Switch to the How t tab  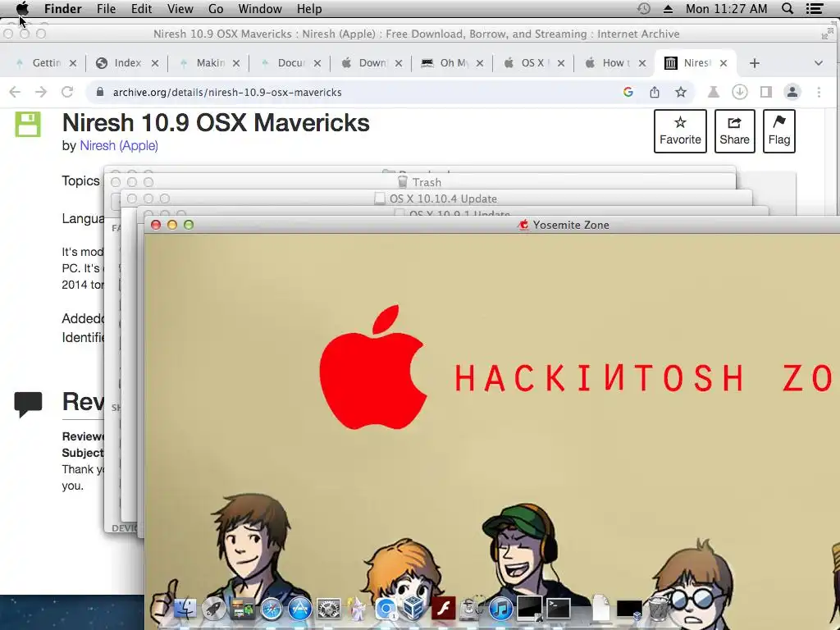(615, 63)
